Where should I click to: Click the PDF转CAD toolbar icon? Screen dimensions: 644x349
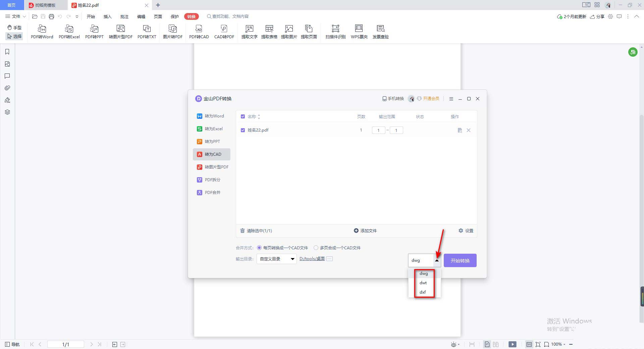[199, 32]
